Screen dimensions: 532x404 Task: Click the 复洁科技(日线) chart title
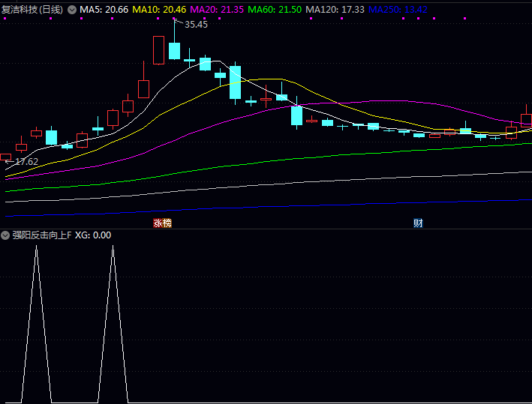point(32,10)
